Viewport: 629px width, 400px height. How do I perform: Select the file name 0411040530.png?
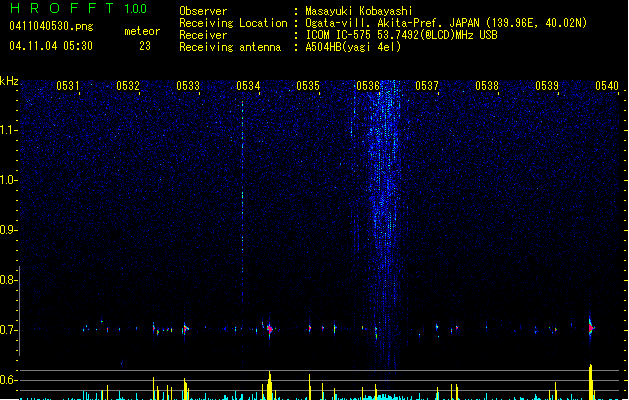click(x=51, y=27)
